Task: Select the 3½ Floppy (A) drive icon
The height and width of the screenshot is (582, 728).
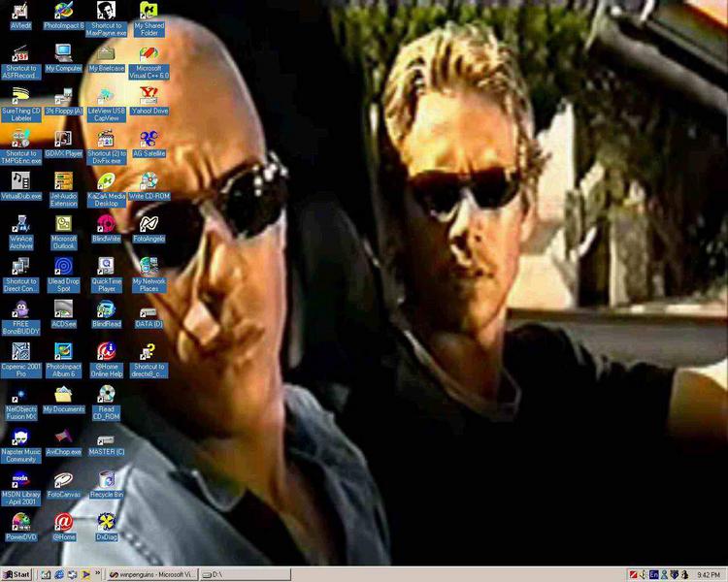Action: [x=64, y=101]
